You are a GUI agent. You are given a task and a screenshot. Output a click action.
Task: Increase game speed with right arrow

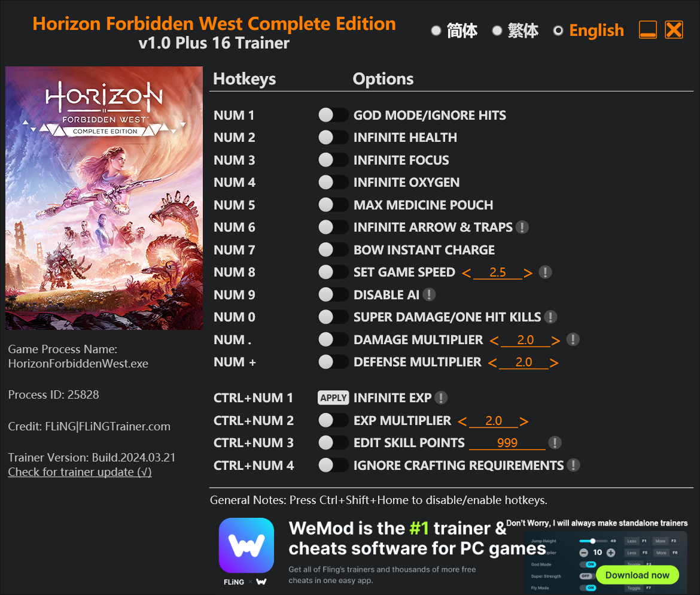(x=528, y=273)
